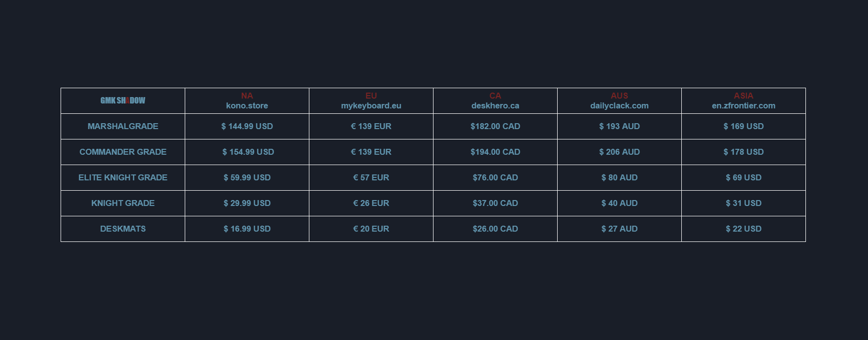
Task: Go to the en.zfrontier.com link
Action: [743, 105]
